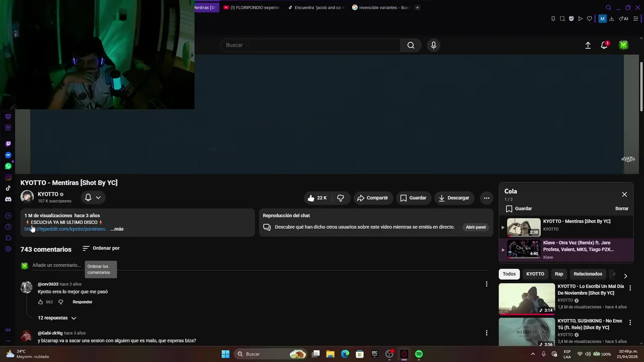
Task: Click the heart bookmark icon in toolbar
Action: point(589,19)
